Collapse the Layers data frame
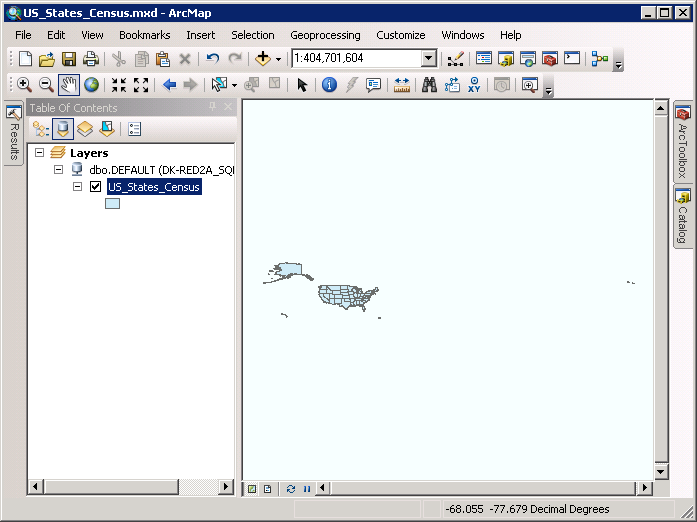Viewport: 697px width, 522px height. pyautogui.click(x=40, y=153)
